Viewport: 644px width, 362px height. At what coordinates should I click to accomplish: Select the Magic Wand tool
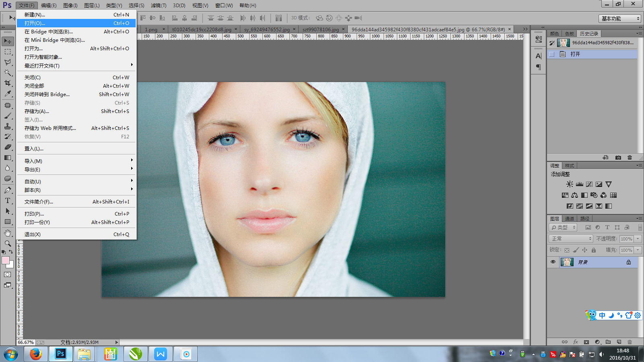coord(8,73)
